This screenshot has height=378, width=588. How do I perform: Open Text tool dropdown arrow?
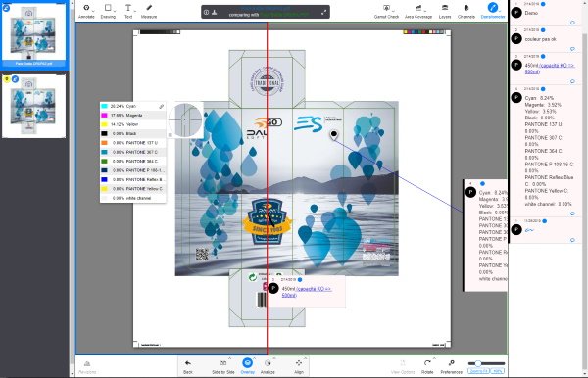134,10
